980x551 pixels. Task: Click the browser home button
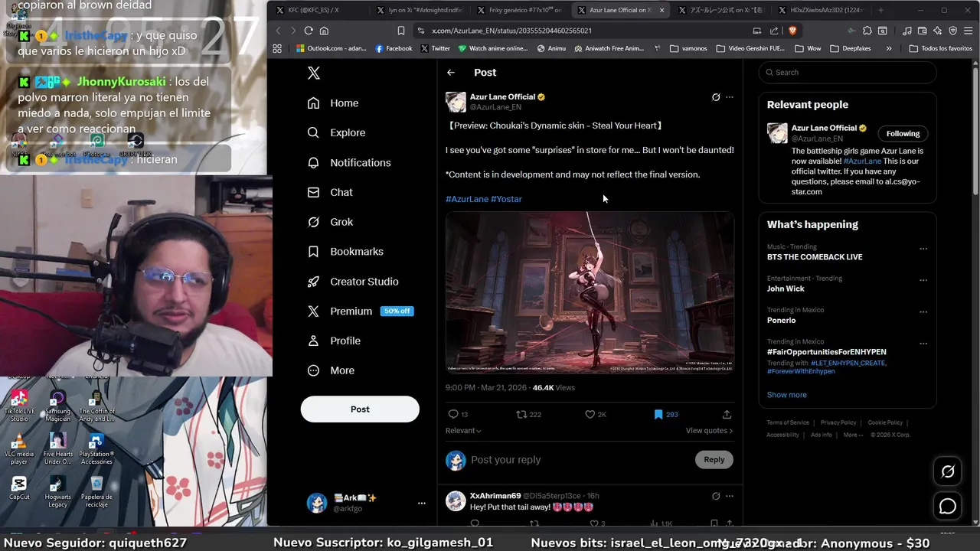click(324, 31)
